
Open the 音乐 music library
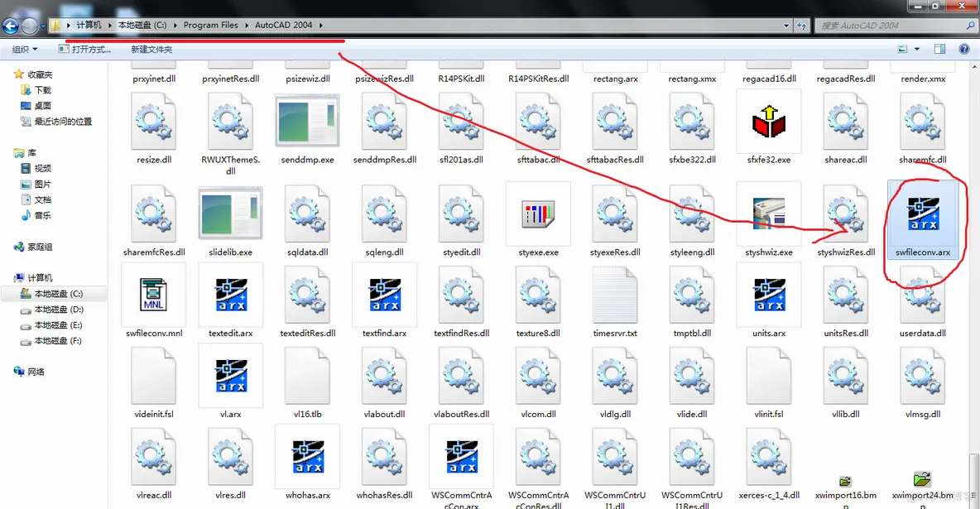[36, 215]
